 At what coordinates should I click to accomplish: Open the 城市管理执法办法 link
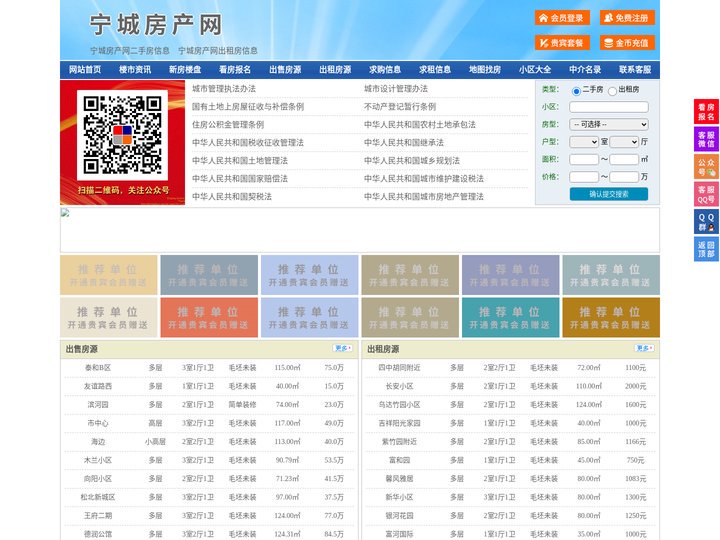pos(224,89)
